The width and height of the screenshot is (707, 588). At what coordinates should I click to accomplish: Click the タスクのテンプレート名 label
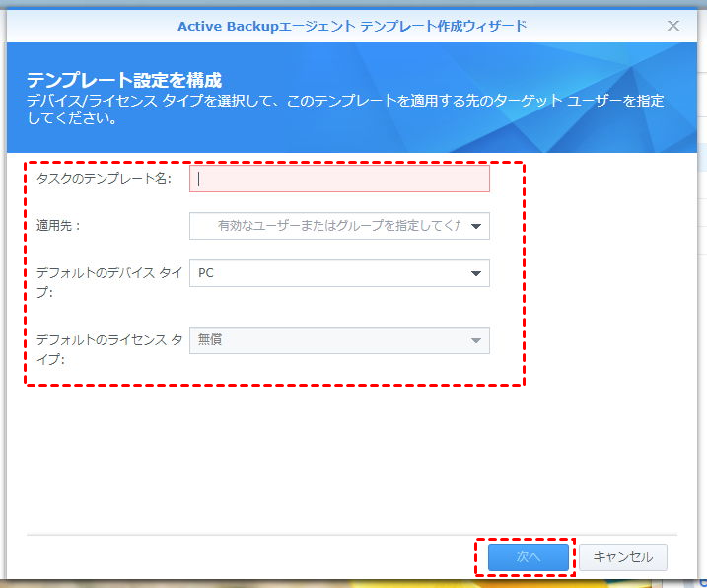(104, 179)
